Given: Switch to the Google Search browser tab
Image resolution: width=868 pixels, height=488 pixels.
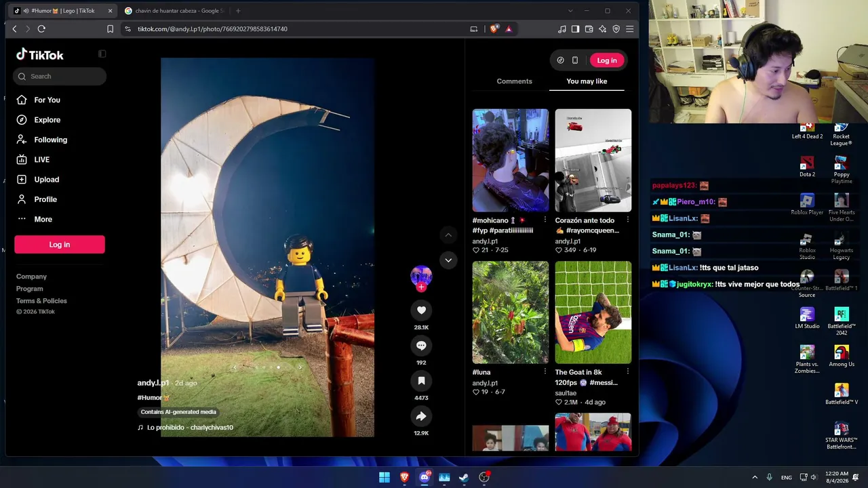Looking at the screenshot, I should 176,11.
